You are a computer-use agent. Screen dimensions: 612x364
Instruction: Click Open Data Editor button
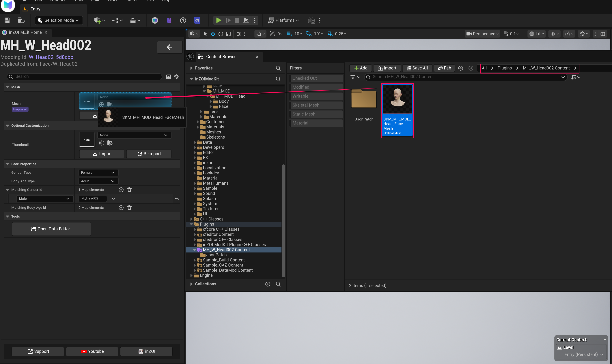click(x=51, y=229)
